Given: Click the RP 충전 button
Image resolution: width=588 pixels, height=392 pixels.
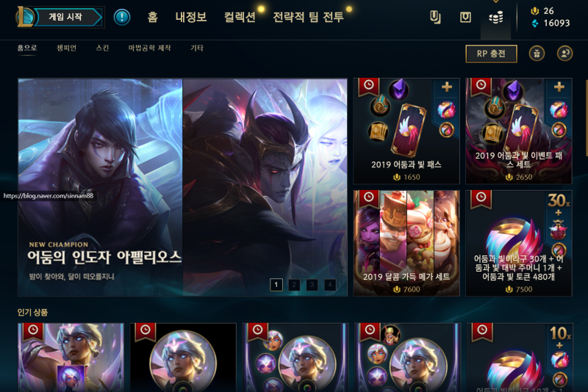Looking at the screenshot, I should click(491, 54).
